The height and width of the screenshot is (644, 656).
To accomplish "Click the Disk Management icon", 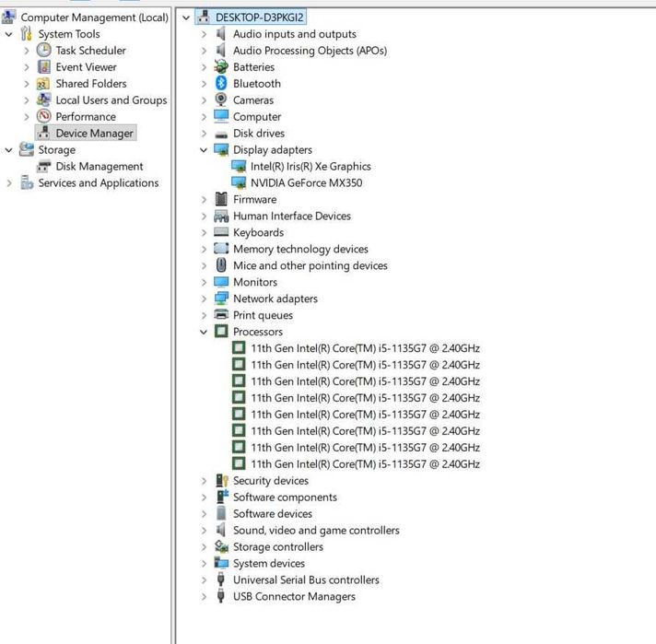I will 43,166.
